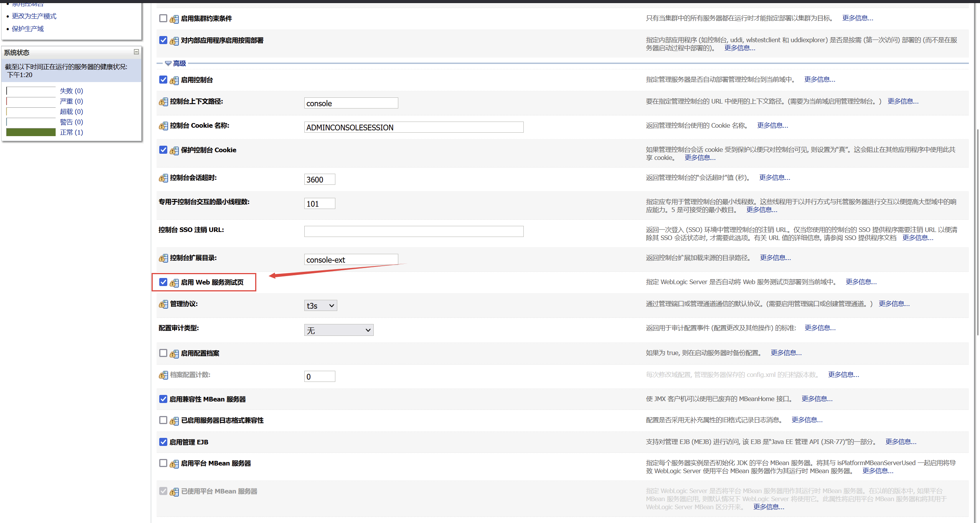Screen dimensions: 980x523
Task: Open 超载 (0) health link
Action: (71, 112)
